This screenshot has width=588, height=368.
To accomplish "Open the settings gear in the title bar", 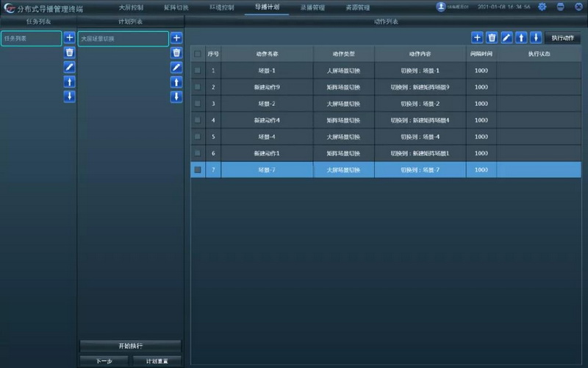I will [x=542, y=7].
